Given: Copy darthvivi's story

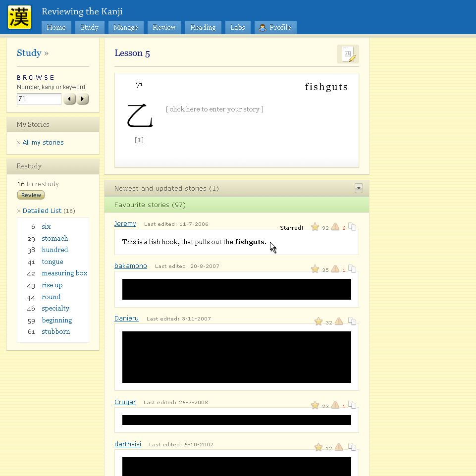Looking at the screenshot, I should 352,447.
